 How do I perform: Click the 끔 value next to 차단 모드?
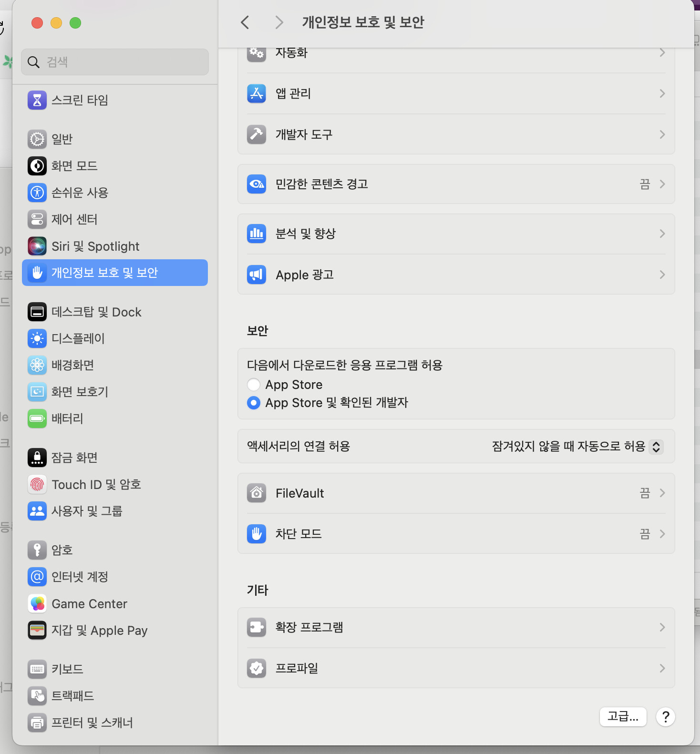point(645,534)
